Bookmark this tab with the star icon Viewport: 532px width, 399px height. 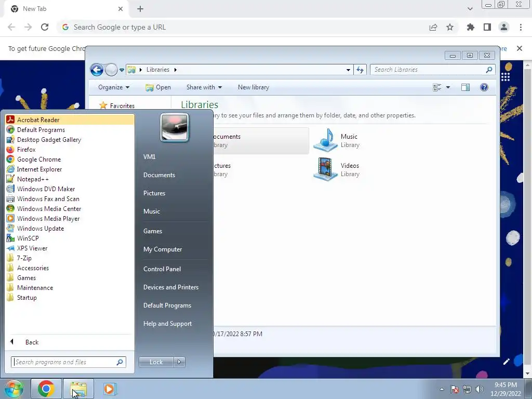pyautogui.click(x=450, y=27)
